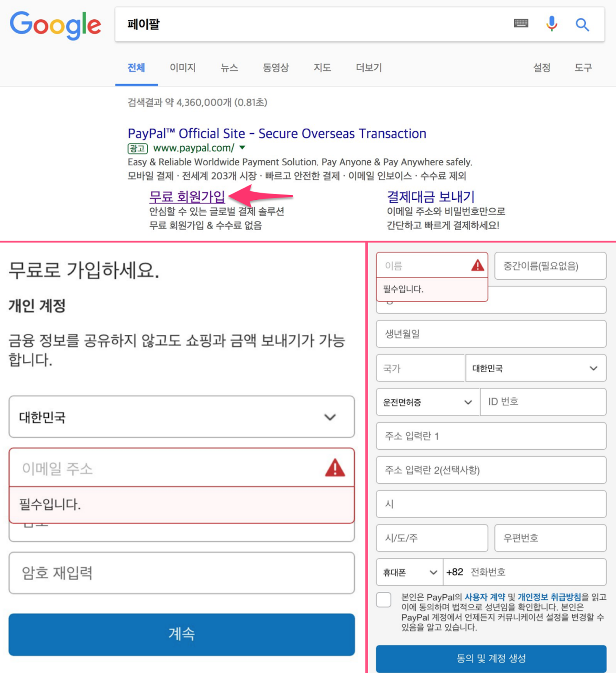Screen dimensions: 616x673
Task: Click the 무료로 가입하세요. heading
Action: (x=84, y=270)
